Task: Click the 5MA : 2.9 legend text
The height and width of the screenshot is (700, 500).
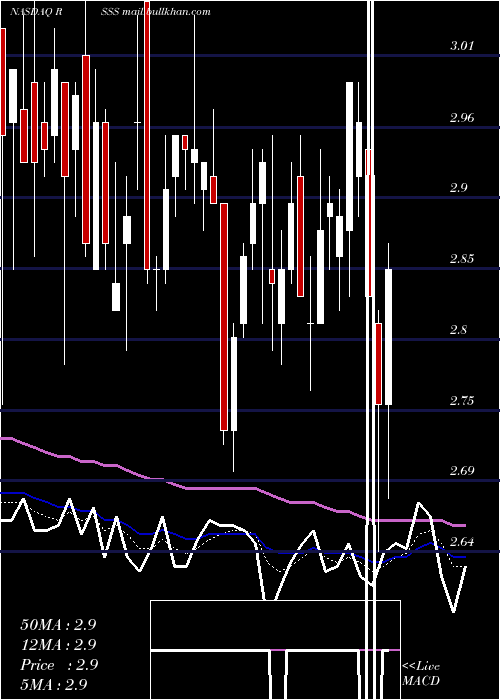Action: pyautogui.click(x=54, y=684)
